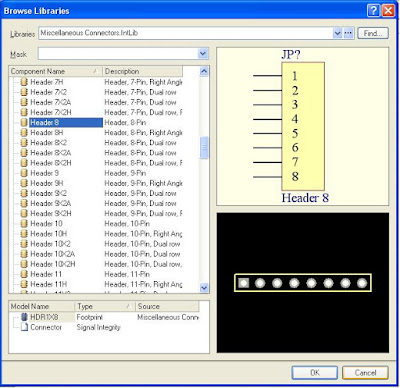400x388 pixels.
Task: Click the Header 11 component icon
Action: [24, 274]
